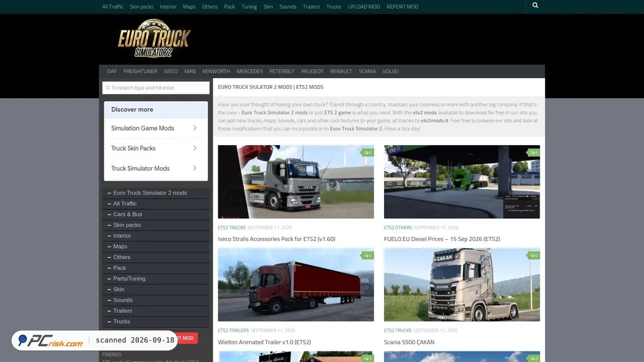Open comment badge on FUELO.EU Diesel Prices post
Image resolution: width=644 pixels, height=362 pixels.
click(533, 152)
